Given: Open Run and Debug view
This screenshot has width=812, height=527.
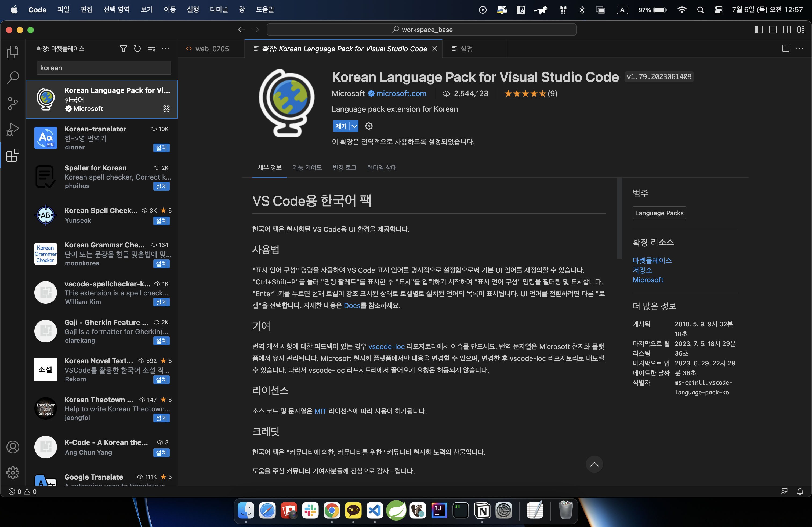Looking at the screenshot, I should [13, 130].
